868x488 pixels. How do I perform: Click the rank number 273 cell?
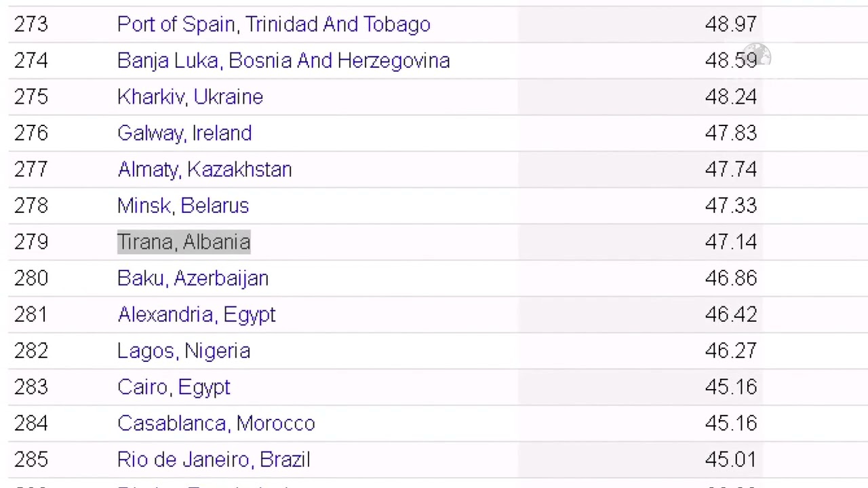tap(31, 24)
